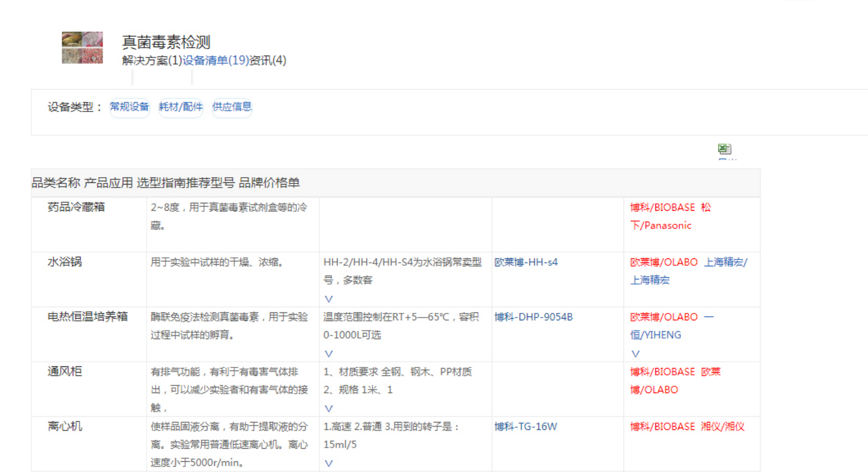Viewport: 868px width, 472px height.
Task: Click 博科/BIOBASE brand in 药品冷藏箱 row
Action: 662,208
